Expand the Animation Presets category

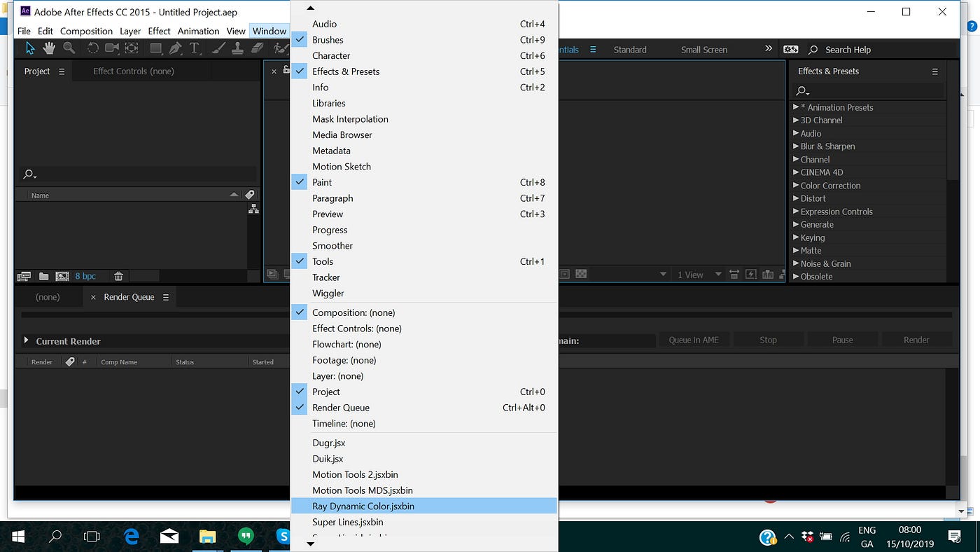(x=796, y=107)
